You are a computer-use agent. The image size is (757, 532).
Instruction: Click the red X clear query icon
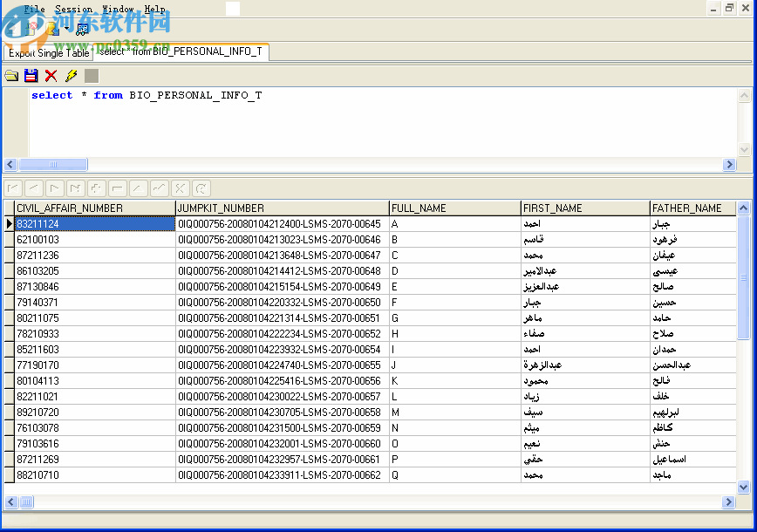point(51,75)
